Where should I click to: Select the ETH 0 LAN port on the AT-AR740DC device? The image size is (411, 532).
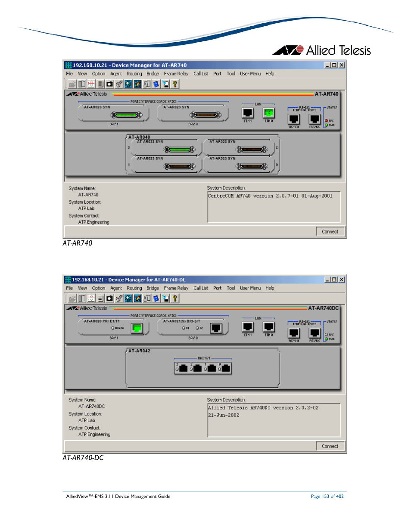268,327
